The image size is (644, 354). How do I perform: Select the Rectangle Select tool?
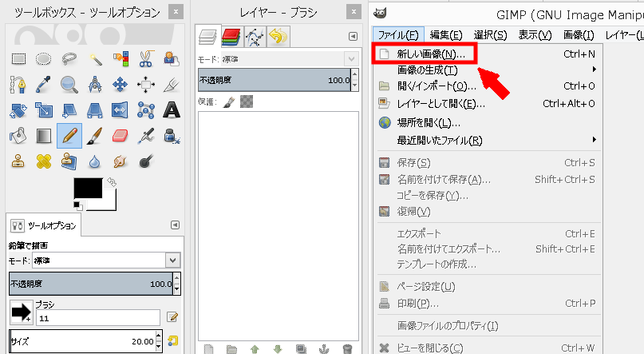pos(18,59)
